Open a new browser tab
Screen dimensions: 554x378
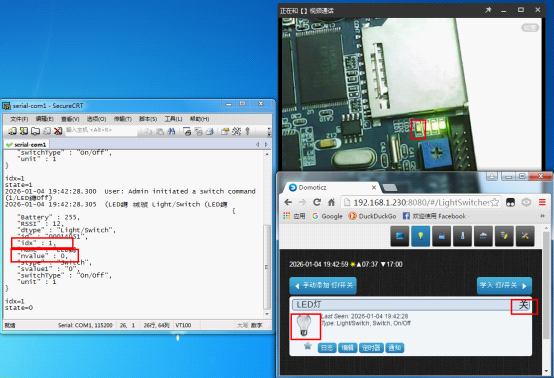coord(389,187)
